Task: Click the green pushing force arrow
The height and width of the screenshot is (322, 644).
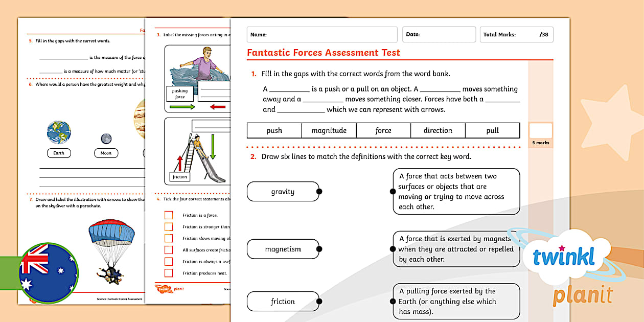Action: click(182, 107)
